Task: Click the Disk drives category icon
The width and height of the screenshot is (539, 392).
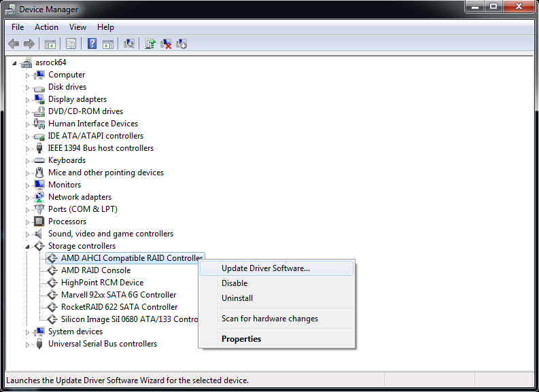Action: [39, 87]
